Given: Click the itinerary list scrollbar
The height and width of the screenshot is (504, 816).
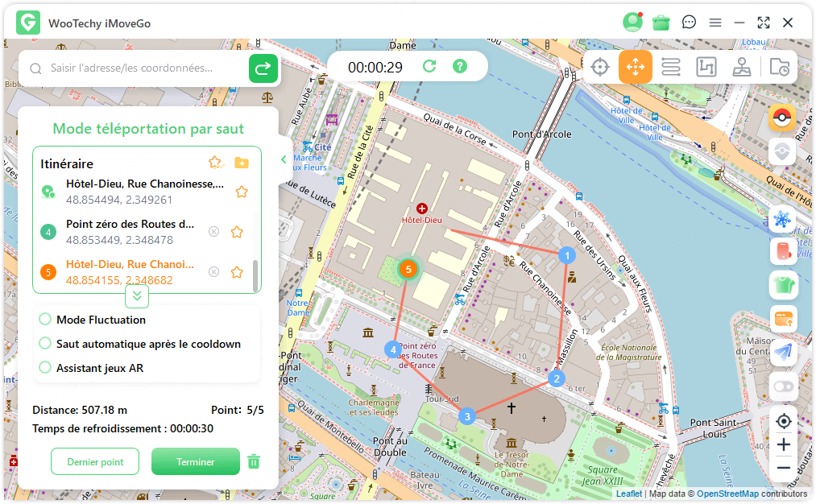Looking at the screenshot, I should click(x=256, y=275).
